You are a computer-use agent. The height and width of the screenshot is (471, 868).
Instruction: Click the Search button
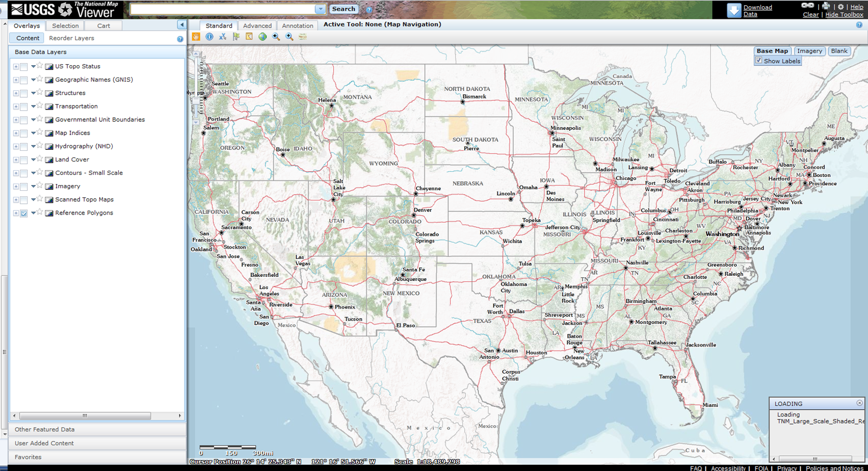[x=344, y=9]
